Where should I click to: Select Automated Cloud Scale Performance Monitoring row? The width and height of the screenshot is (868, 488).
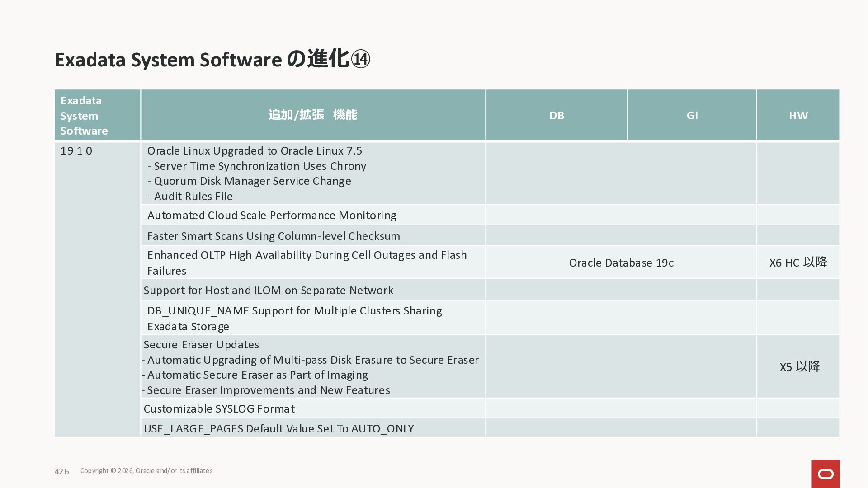[272, 216]
